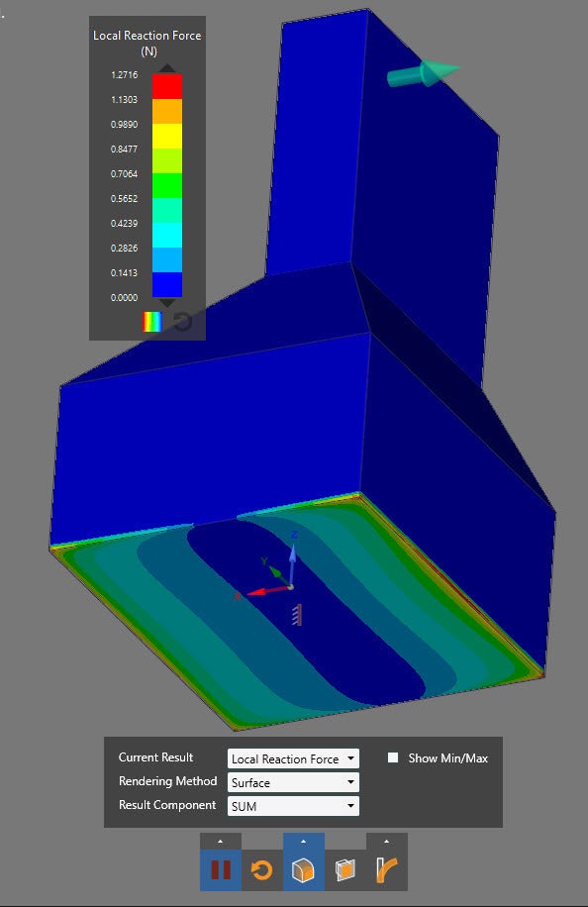Click the Result Component label

tap(167, 805)
